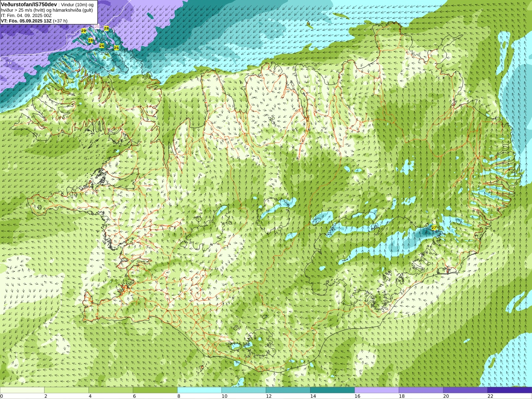Click the legend scale value "10"
The height and width of the screenshot is (399, 532).
tap(224, 396)
